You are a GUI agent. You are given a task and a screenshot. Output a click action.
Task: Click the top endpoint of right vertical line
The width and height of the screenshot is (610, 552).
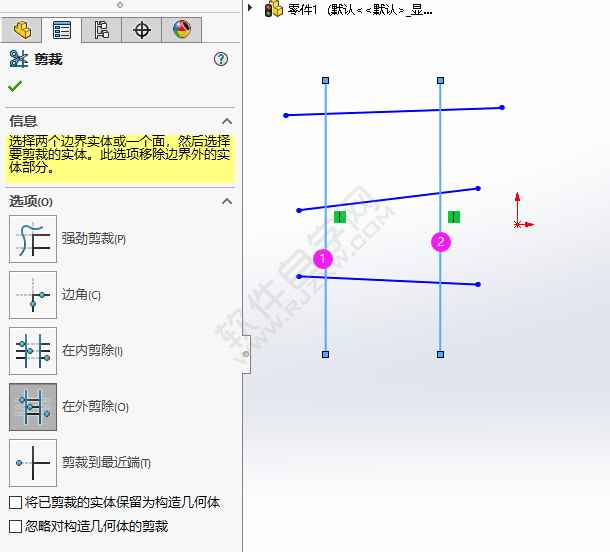point(440,81)
